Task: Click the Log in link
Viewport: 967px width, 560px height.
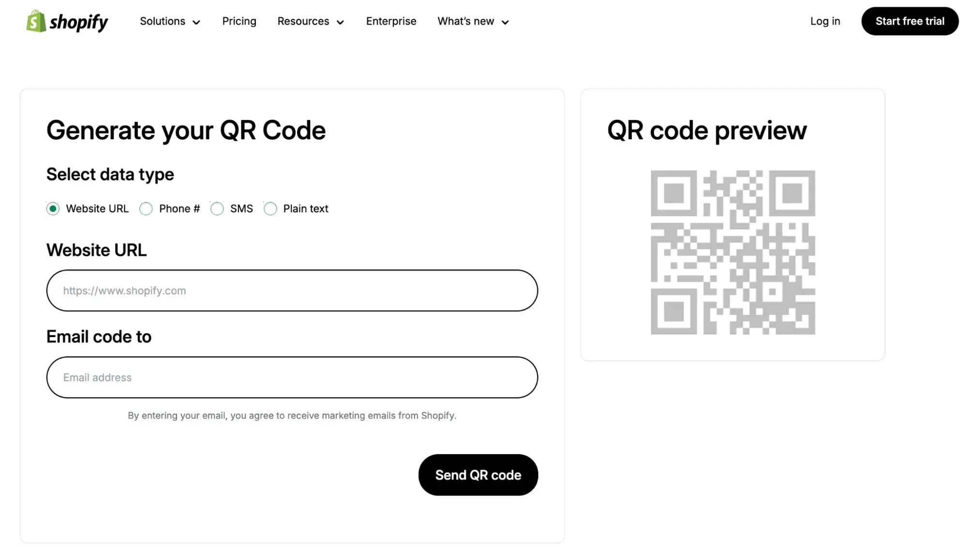Action: point(825,21)
